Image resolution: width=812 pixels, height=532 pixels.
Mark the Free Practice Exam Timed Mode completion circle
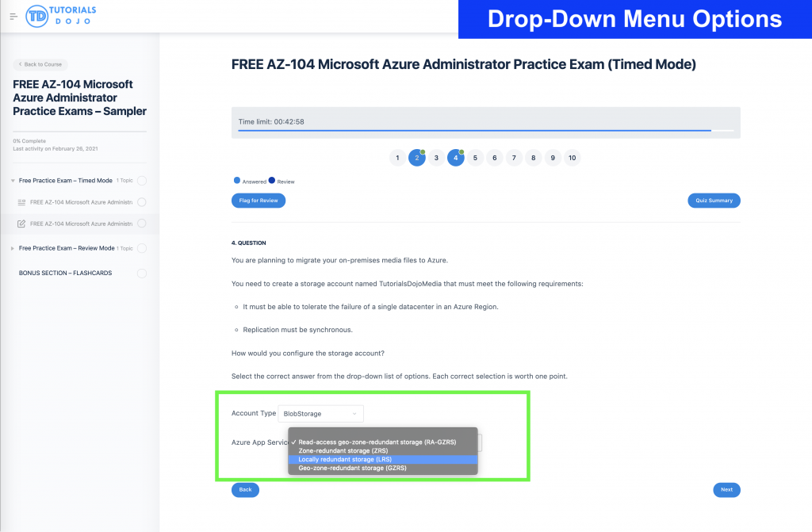142,181
